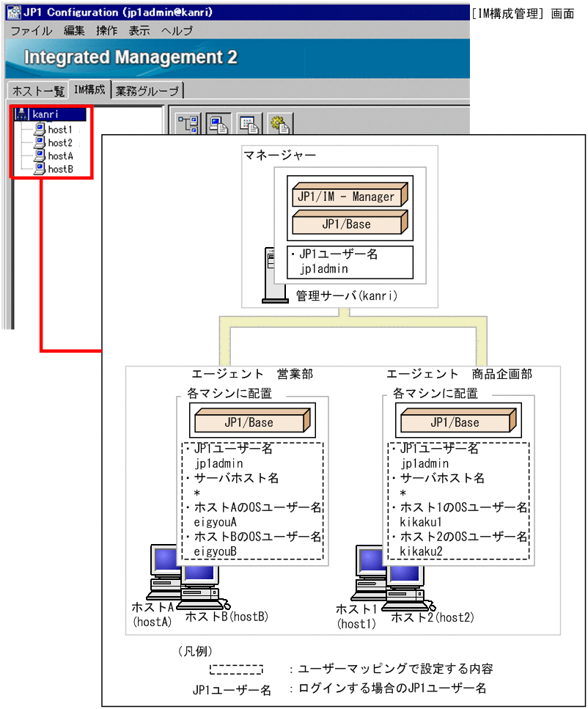Select the highlighted kanri entry
This screenshot has height=709, width=588.
click(x=55, y=114)
